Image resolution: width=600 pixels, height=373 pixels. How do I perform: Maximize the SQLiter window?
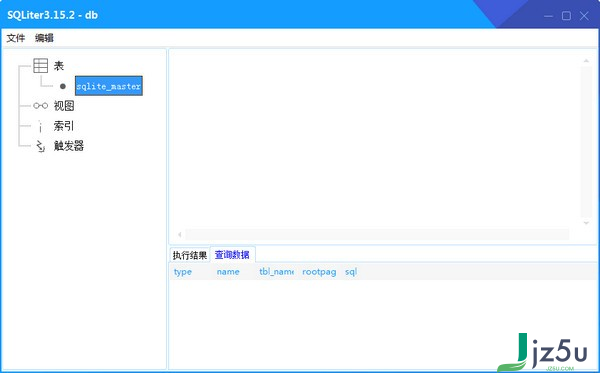pos(566,16)
